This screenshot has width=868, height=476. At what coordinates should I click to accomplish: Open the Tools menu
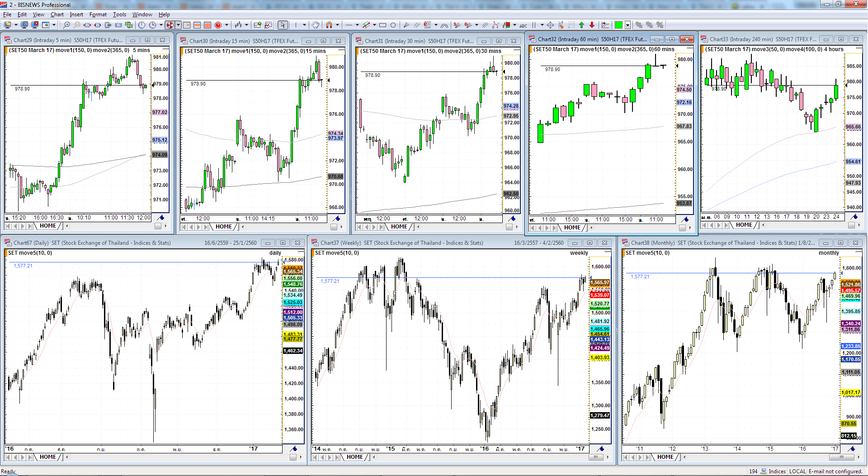(119, 14)
